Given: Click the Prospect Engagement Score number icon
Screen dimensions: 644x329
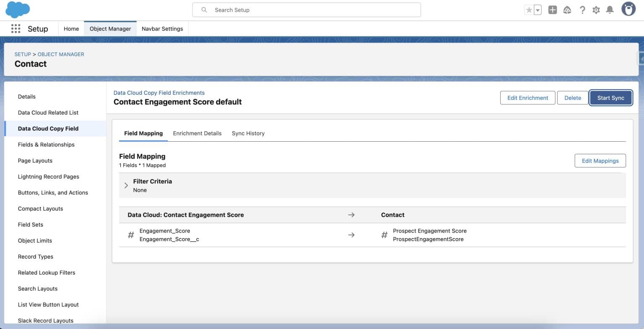Looking at the screenshot, I should pyautogui.click(x=384, y=235).
